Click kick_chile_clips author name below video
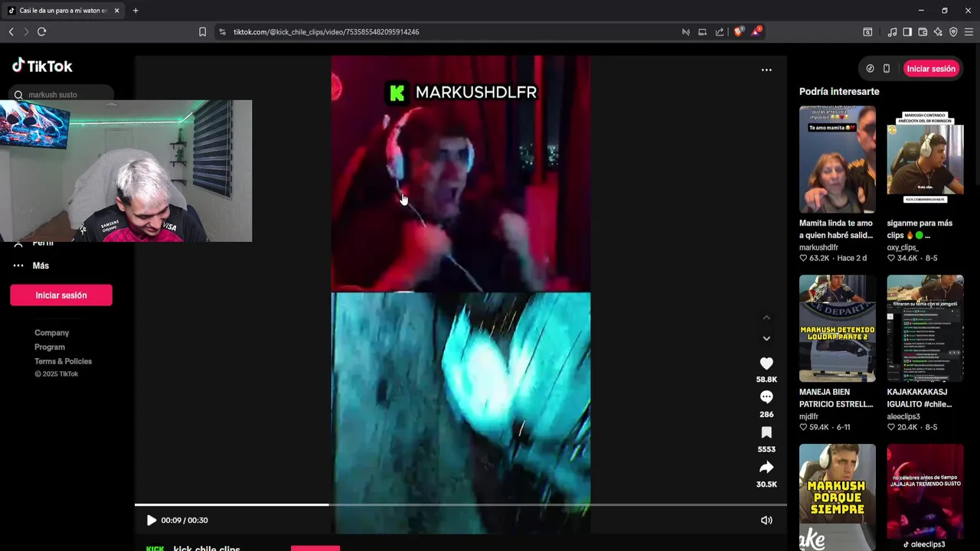Screen dimensions: 980x551 (x=207, y=548)
